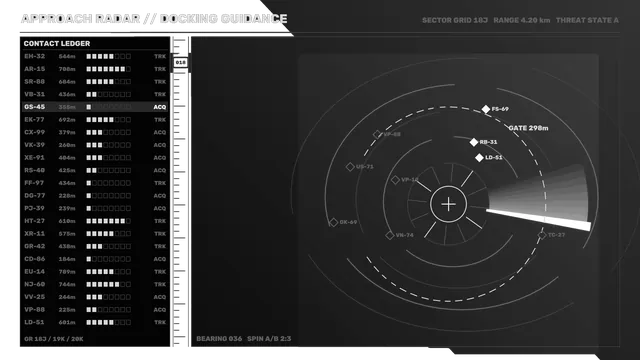This screenshot has height=360, width=640.
Task: Select contact ID XR-11 in the ledger
Action: point(34,233)
